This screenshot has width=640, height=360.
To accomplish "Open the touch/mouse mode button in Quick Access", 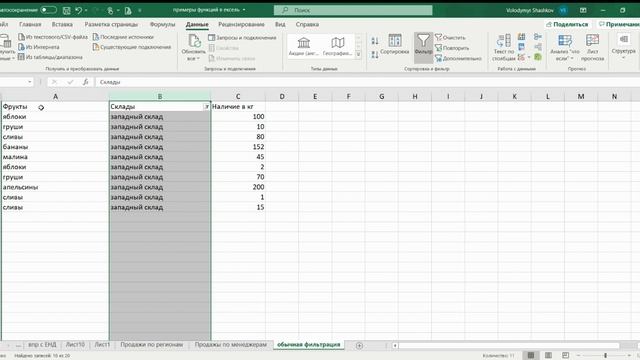I will [x=110, y=10].
